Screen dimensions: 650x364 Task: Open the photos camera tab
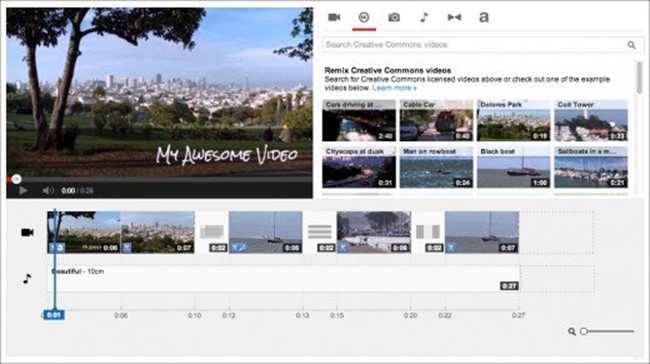[x=394, y=17]
